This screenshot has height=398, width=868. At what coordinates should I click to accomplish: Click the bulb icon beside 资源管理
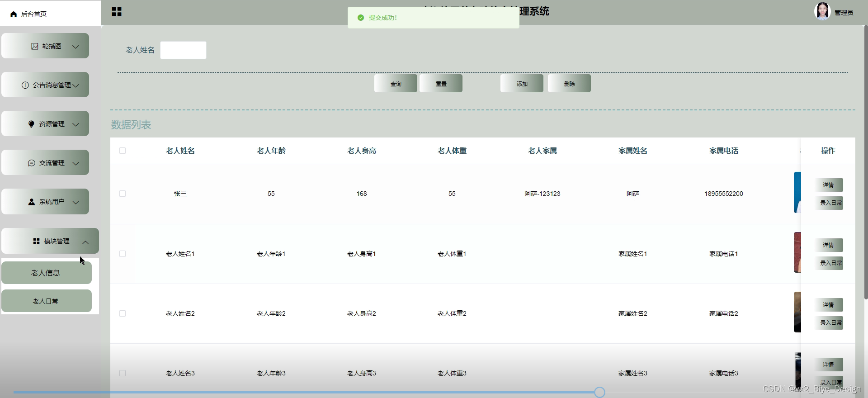tap(31, 124)
